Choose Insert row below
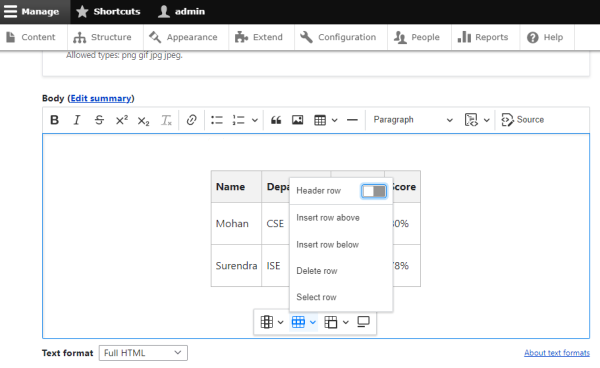Viewport: 600px width, 368px height. [x=341, y=244]
